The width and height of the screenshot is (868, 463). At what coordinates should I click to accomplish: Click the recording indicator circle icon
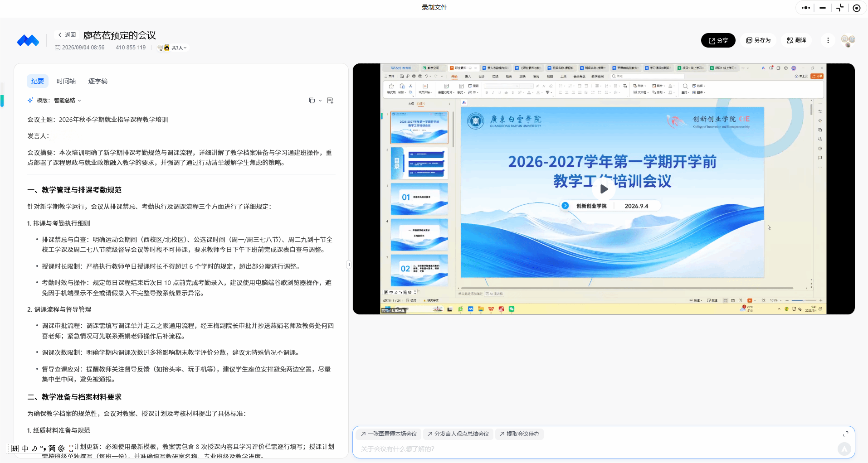click(x=857, y=8)
